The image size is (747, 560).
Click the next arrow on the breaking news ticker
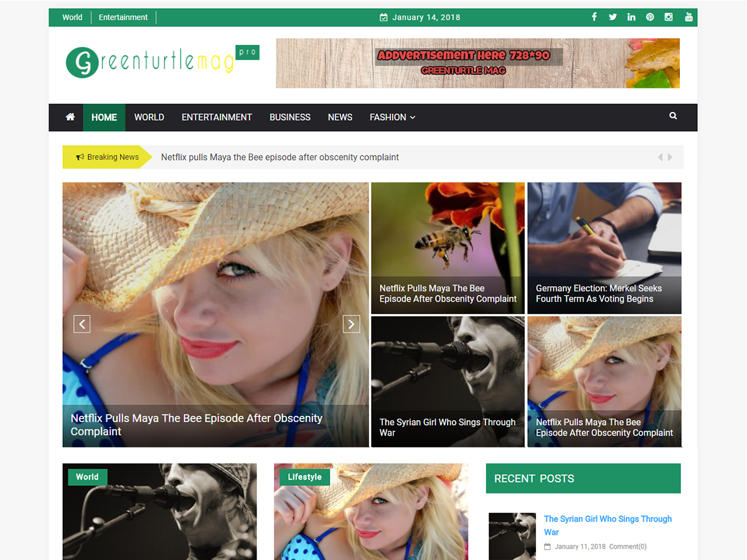[670, 157]
